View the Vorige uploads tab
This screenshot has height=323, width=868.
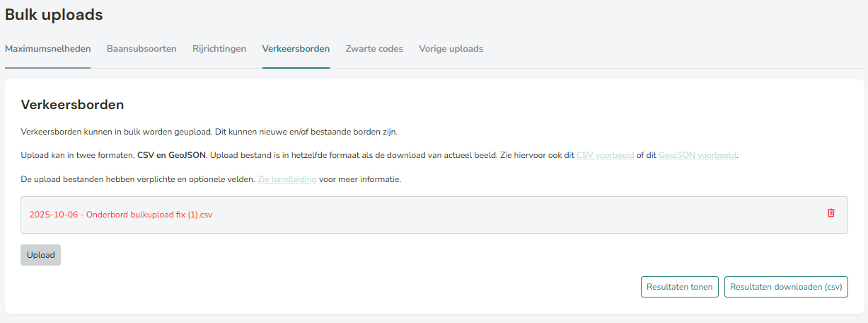click(451, 49)
